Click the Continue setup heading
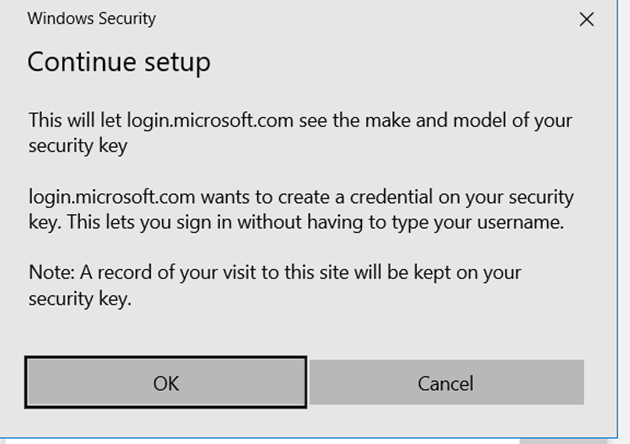 tap(118, 62)
